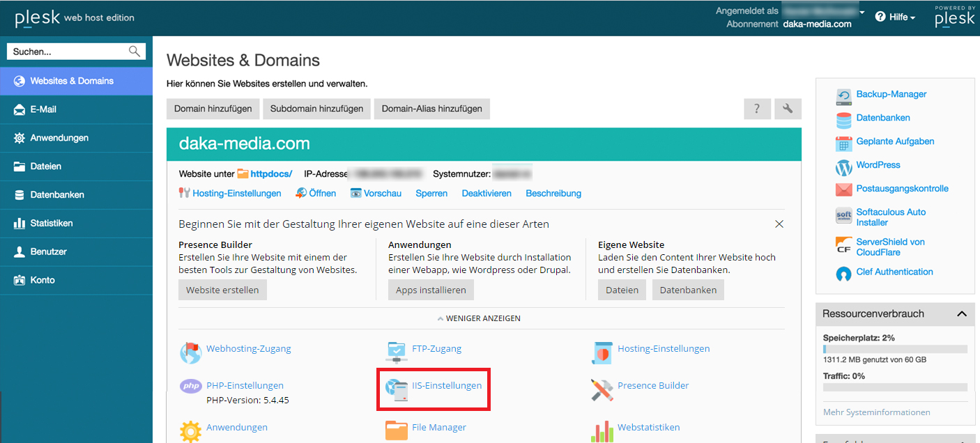The image size is (980, 443).
Task: Click the WordPress logo icon
Action: [844, 167]
